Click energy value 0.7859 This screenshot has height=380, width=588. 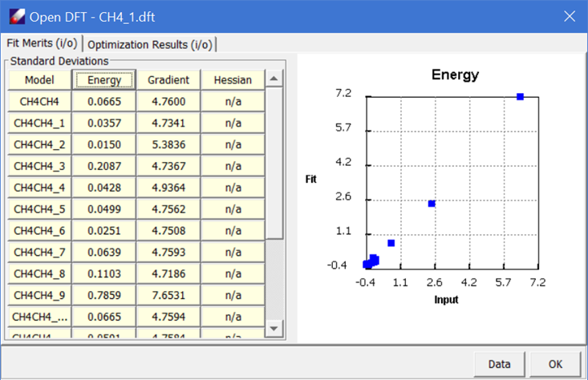pos(103,295)
